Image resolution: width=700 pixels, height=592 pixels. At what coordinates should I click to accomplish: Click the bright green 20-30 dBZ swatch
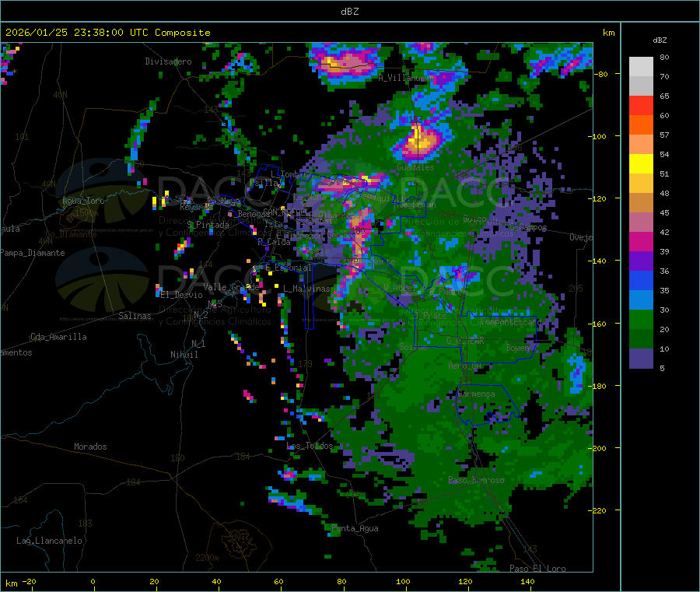pos(641,320)
